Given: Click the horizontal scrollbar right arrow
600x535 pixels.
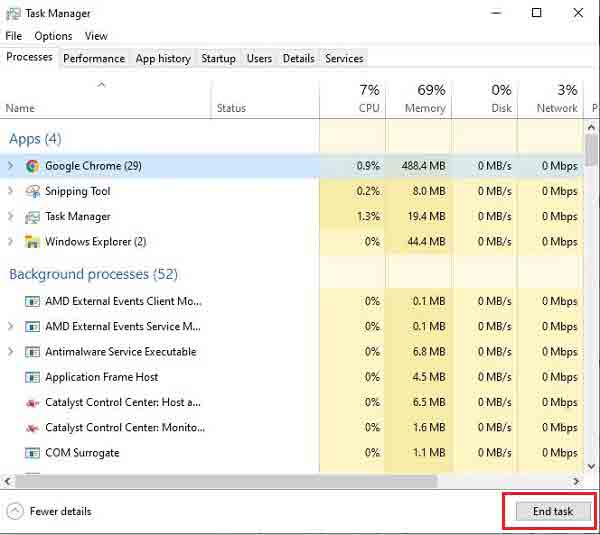Looking at the screenshot, I should pos(576,481).
